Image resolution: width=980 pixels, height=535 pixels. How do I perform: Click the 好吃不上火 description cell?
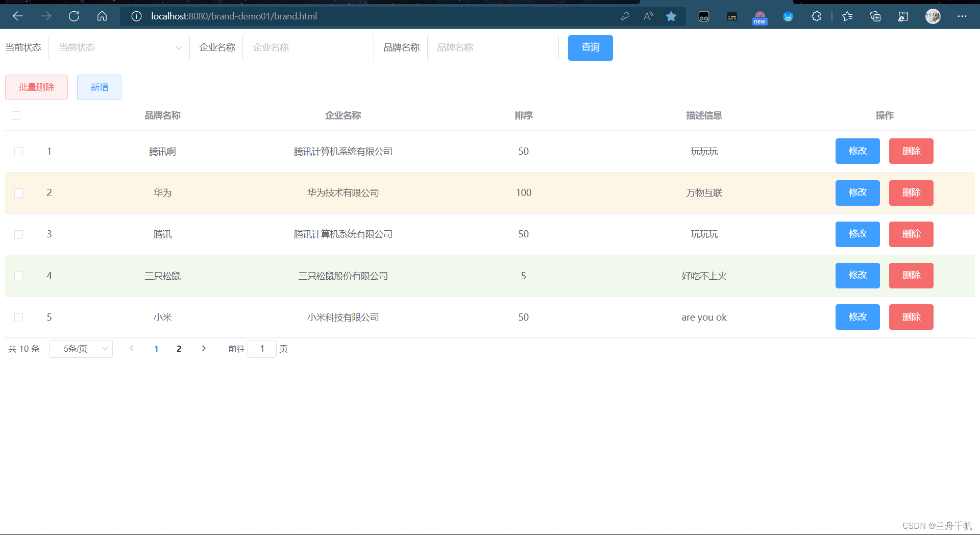(704, 276)
